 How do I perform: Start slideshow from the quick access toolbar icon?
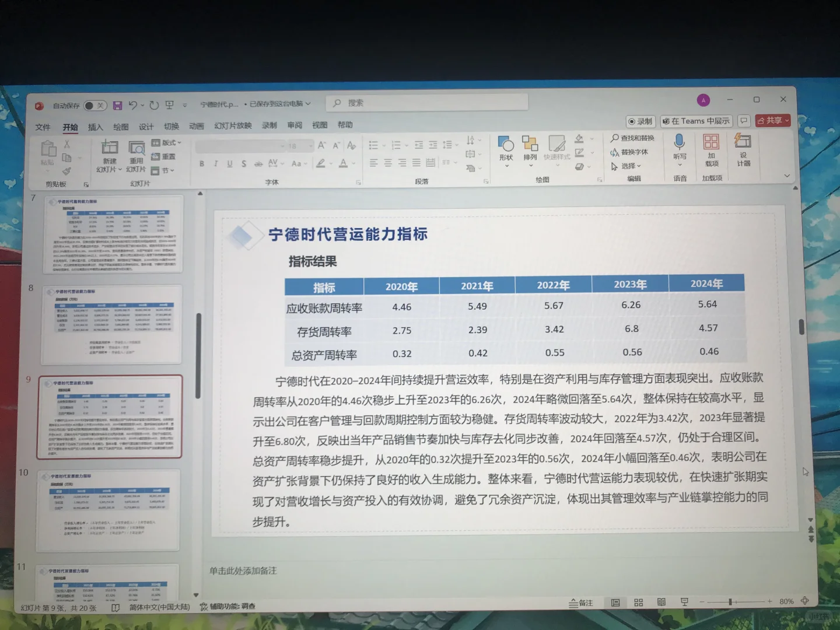[170, 105]
